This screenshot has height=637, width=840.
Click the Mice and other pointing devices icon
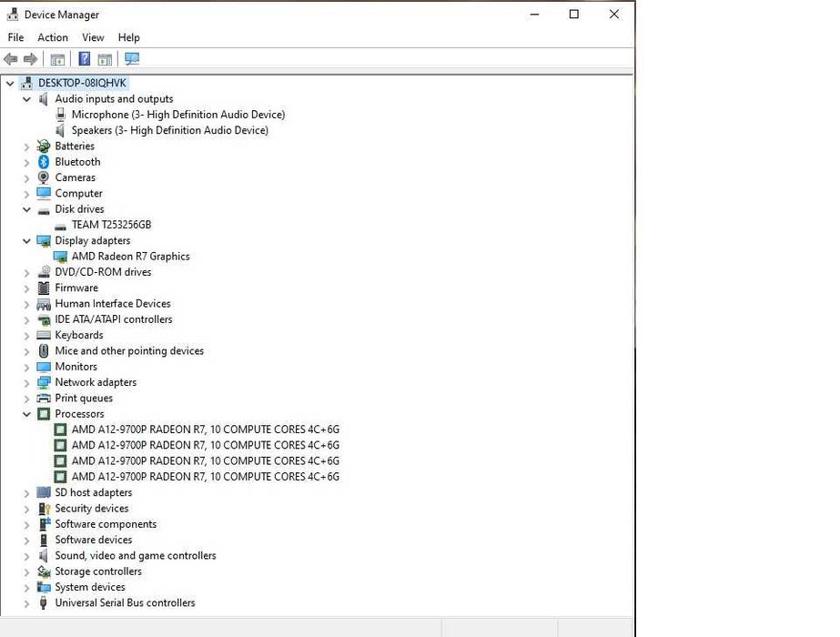pos(44,351)
